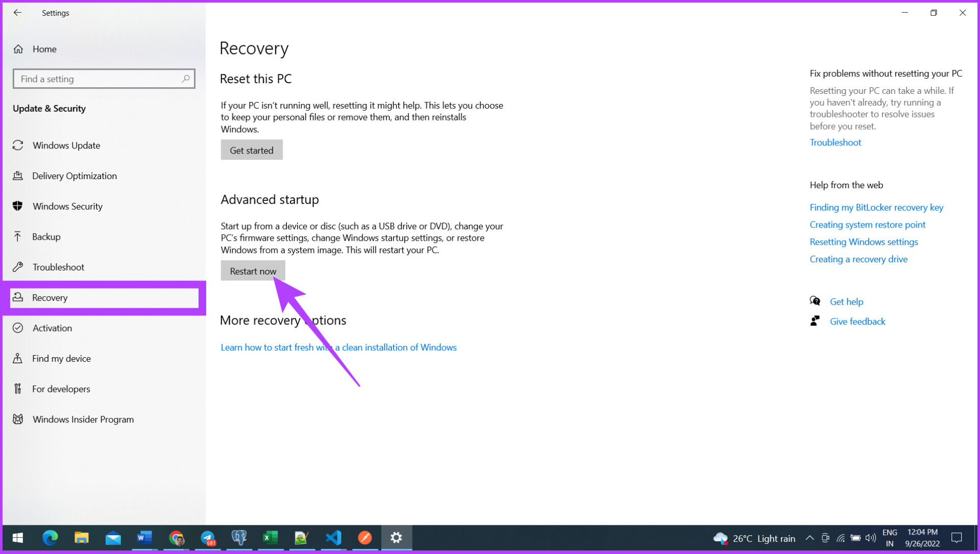Show hidden icons in system tray
The height and width of the screenshot is (554, 980).
(x=810, y=538)
